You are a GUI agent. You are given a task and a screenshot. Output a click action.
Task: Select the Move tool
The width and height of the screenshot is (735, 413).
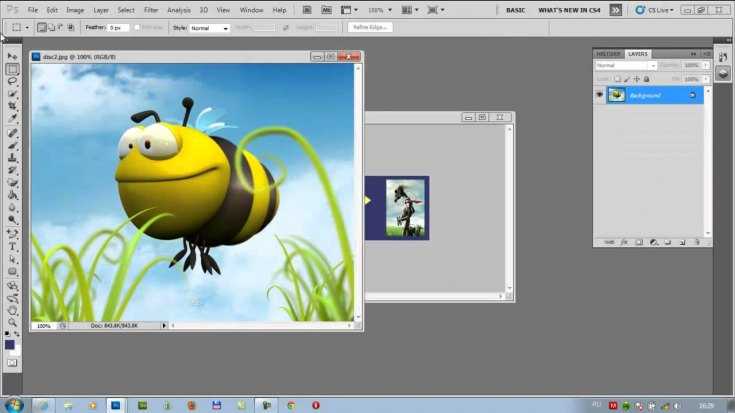coord(12,56)
